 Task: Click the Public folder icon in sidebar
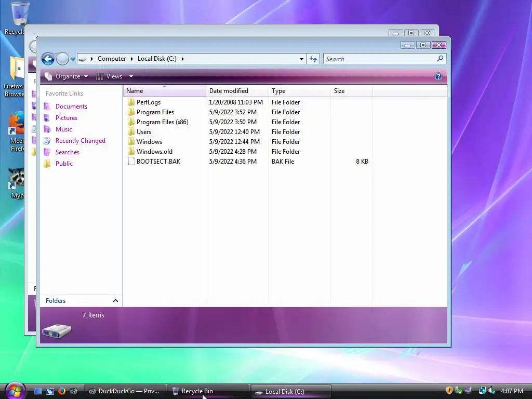pos(47,164)
